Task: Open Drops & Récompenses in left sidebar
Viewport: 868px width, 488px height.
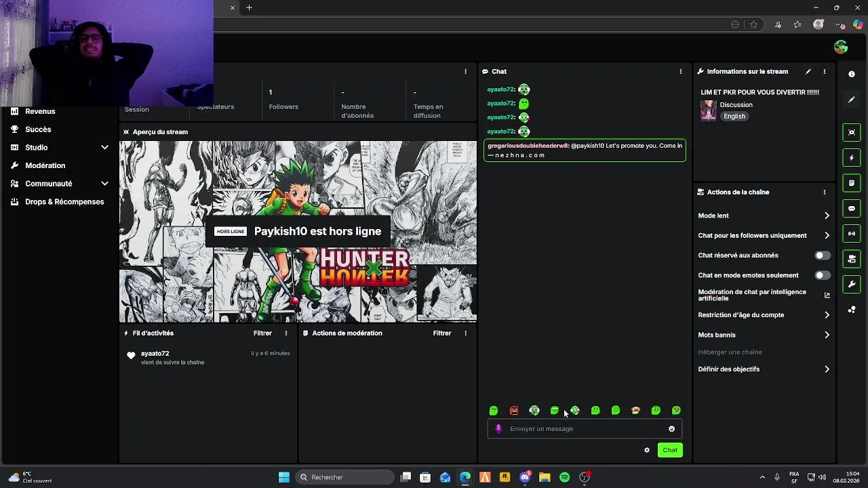Action: coord(64,202)
